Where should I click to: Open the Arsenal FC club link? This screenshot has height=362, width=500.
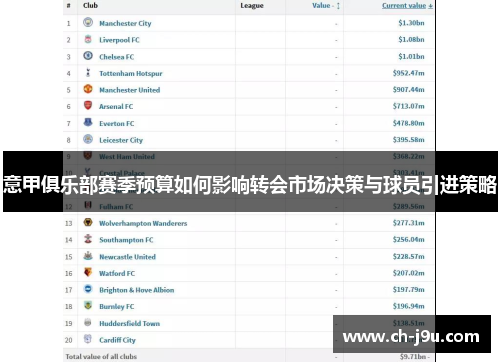pyautogui.click(x=116, y=107)
